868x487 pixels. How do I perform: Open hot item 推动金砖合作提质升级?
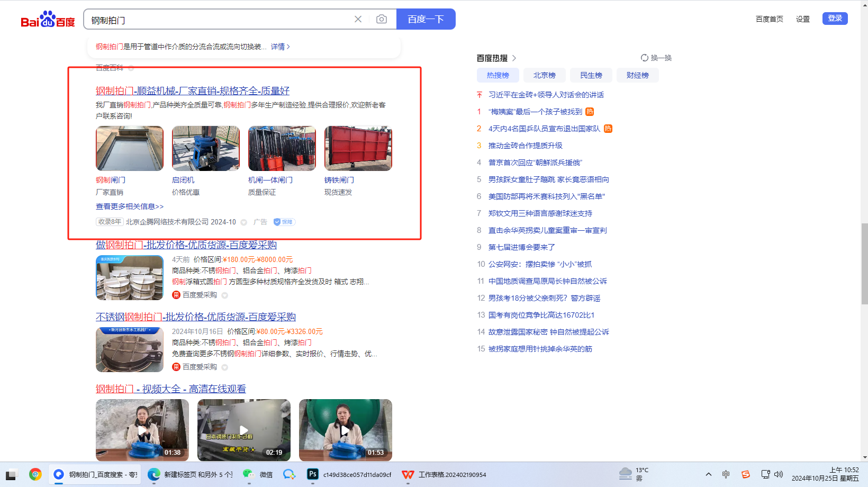coord(526,146)
